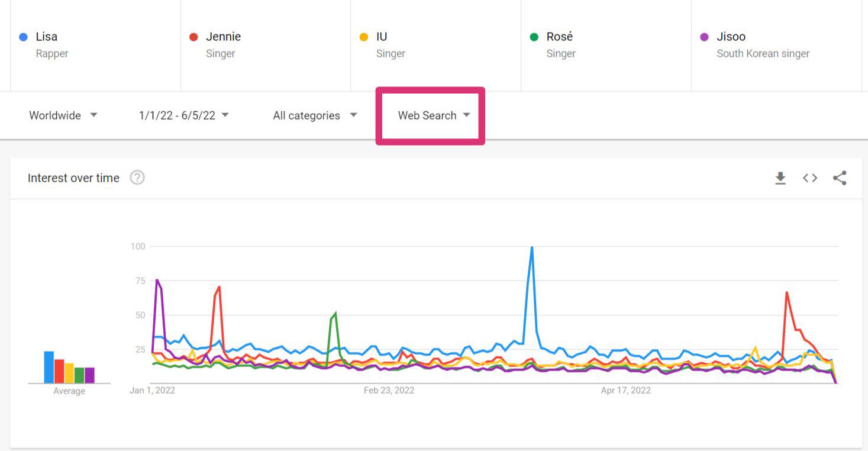868x451 pixels.
Task: Click the yellow dot beside IU
Action: click(364, 37)
